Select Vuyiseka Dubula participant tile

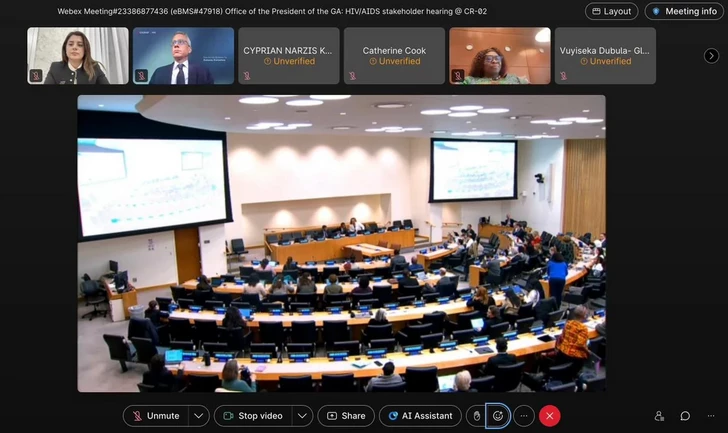click(x=605, y=56)
